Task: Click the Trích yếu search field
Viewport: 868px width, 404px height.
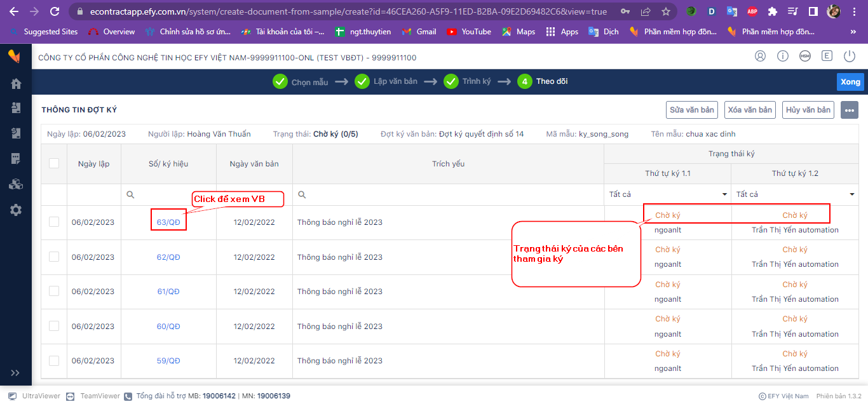Action: point(448,195)
